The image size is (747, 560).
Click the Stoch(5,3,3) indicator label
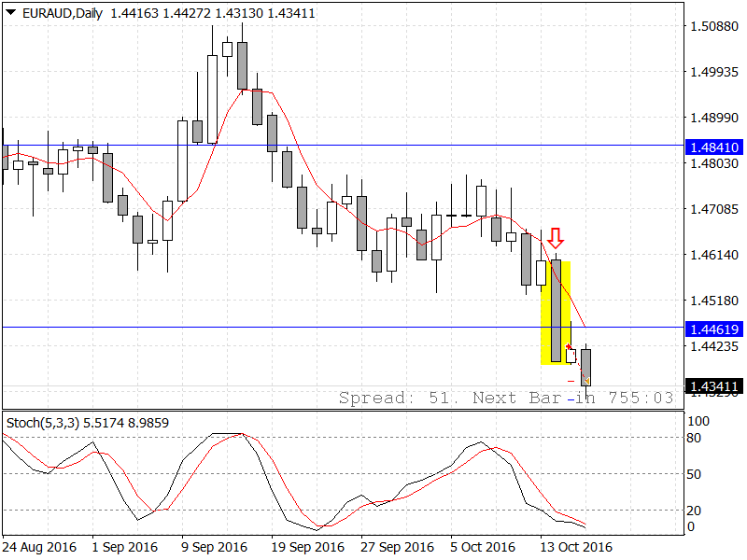(x=87, y=423)
